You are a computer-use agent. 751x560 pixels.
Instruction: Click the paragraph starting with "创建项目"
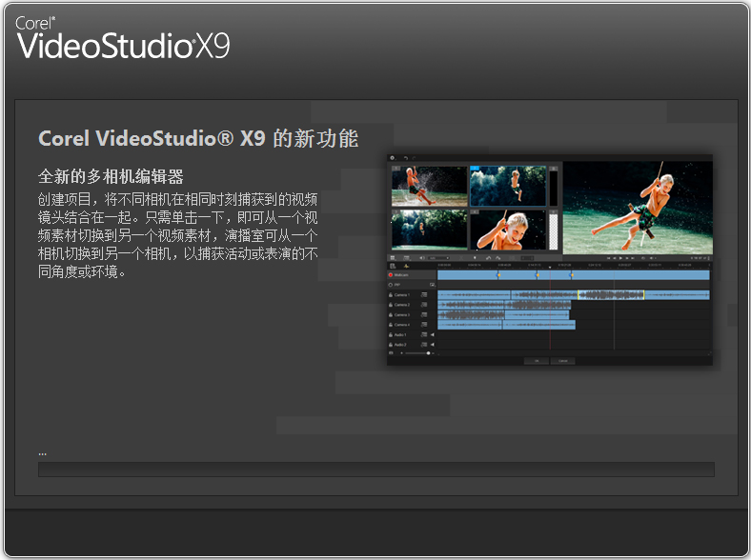pos(177,235)
